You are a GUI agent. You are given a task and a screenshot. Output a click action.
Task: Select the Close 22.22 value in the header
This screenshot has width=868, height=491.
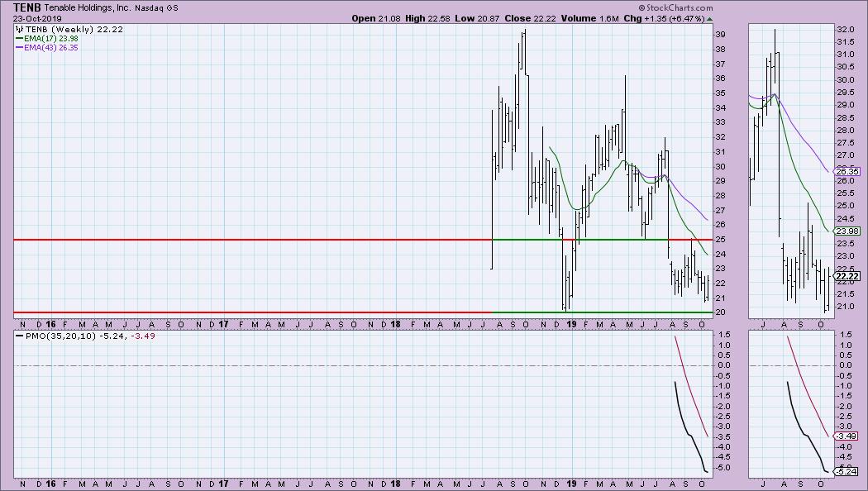(530, 18)
